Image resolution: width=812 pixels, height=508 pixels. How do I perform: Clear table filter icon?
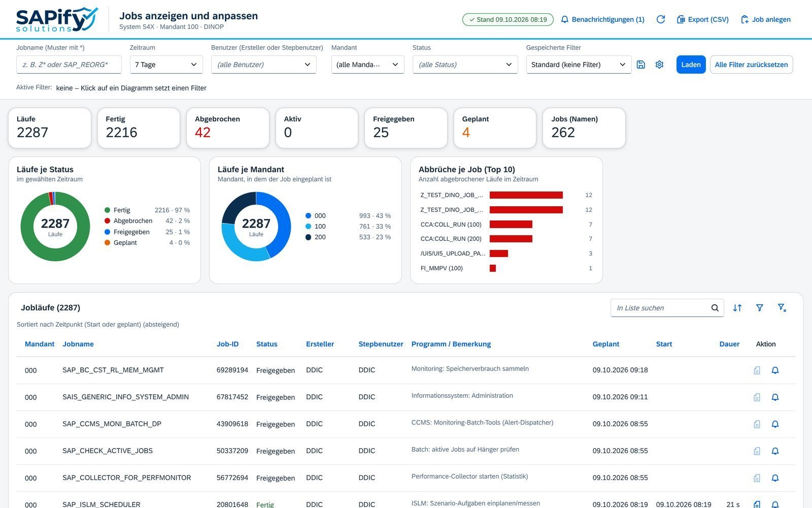[x=782, y=308]
